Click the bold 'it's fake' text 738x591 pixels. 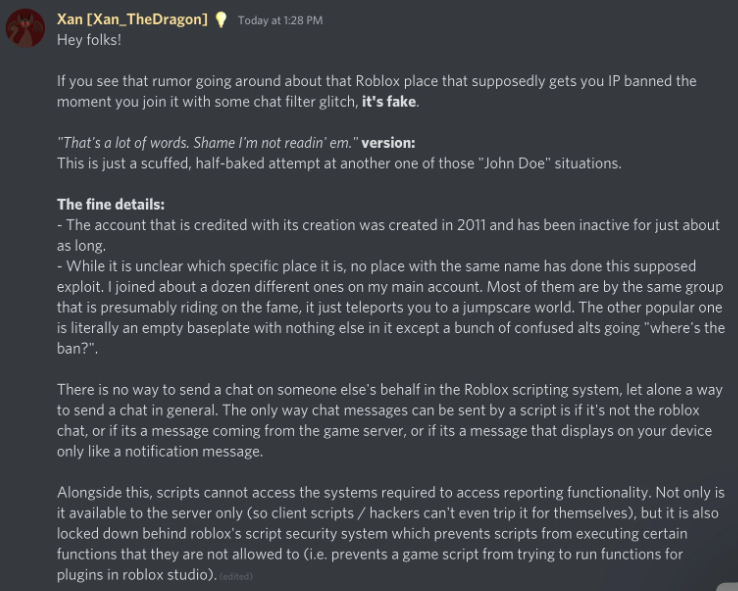389,102
